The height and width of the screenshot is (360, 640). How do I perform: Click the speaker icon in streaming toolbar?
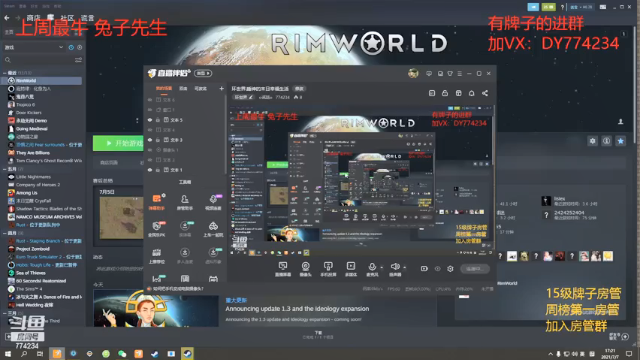coord(395,267)
